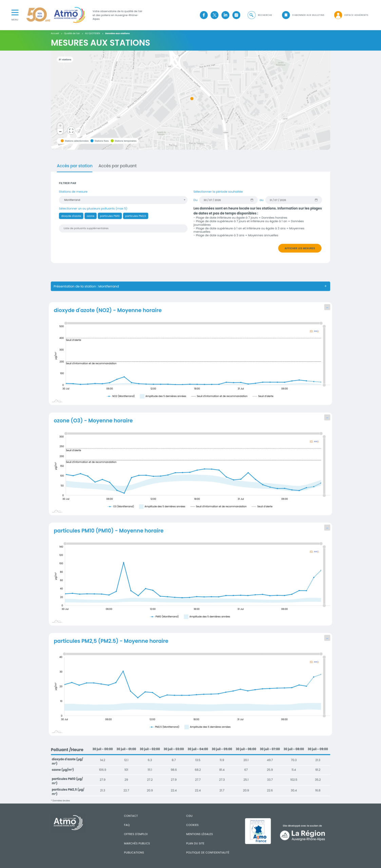Image resolution: width=381 pixels, height=868 pixels.
Task: Click the Recherche magnifier icon
Action: click(x=251, y=15)
